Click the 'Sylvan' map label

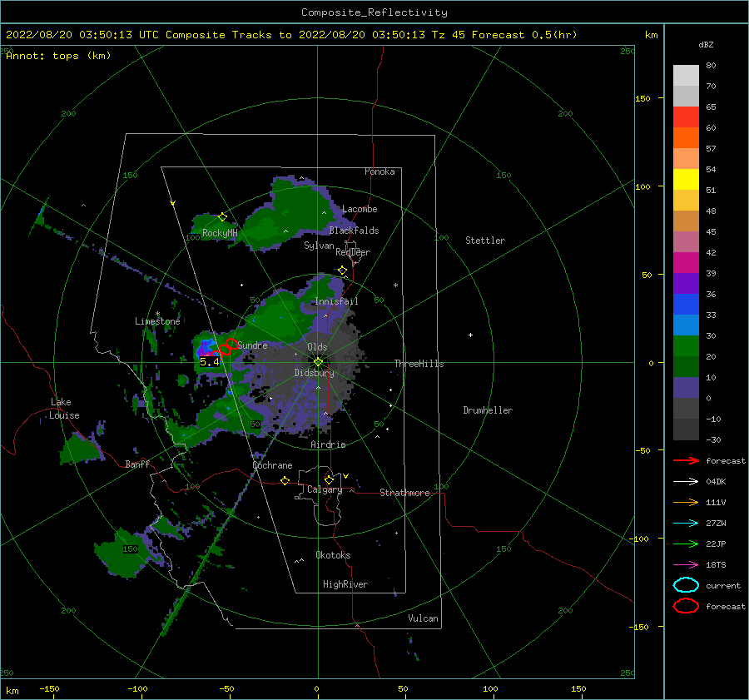pyautogui.click(x=319, y=246)
